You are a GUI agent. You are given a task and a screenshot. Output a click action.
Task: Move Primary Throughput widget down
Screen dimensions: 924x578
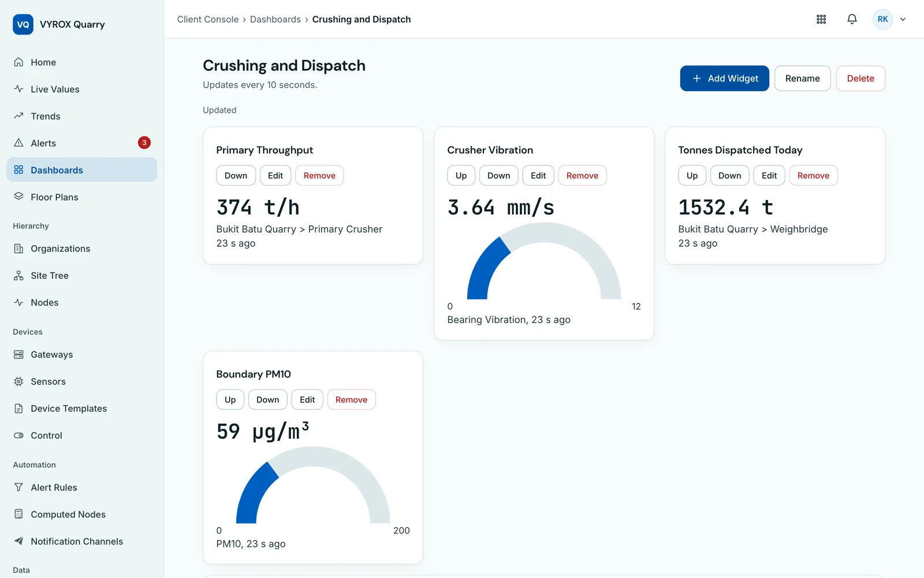[x=236, y=176]
